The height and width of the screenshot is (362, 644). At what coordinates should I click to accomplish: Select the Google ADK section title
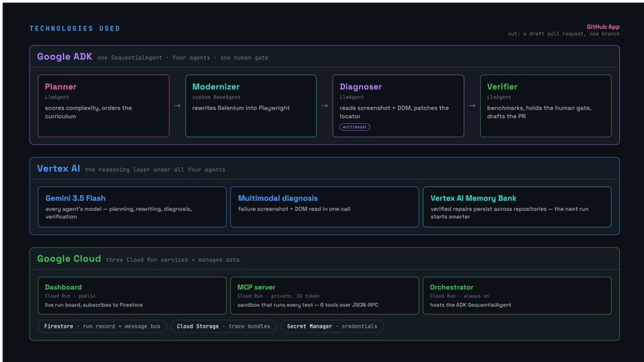[65, 57]
